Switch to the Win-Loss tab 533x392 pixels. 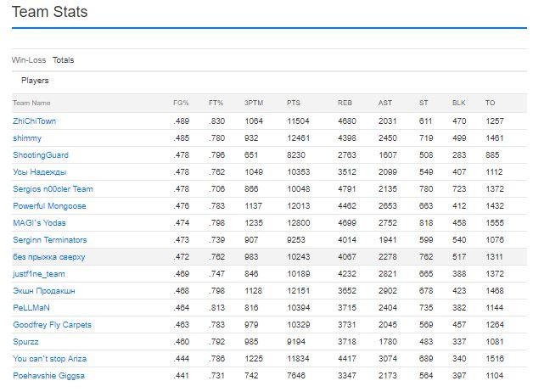[x=29, y=60]
